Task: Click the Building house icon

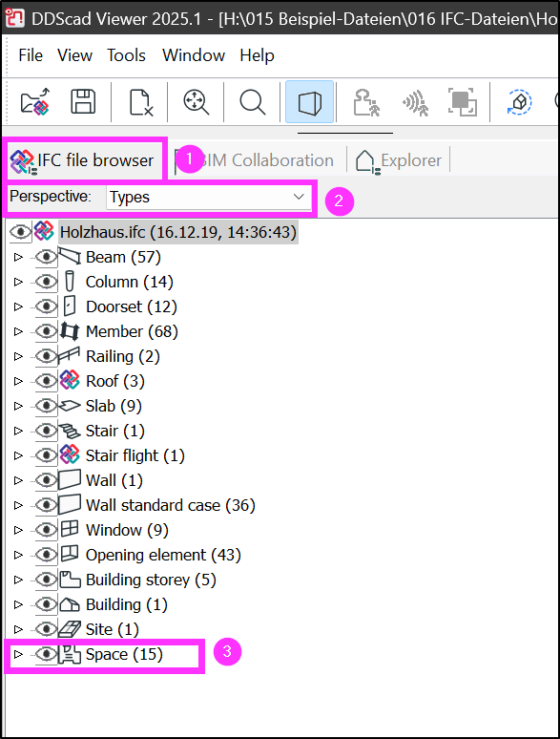Action: tap(70, 604)
